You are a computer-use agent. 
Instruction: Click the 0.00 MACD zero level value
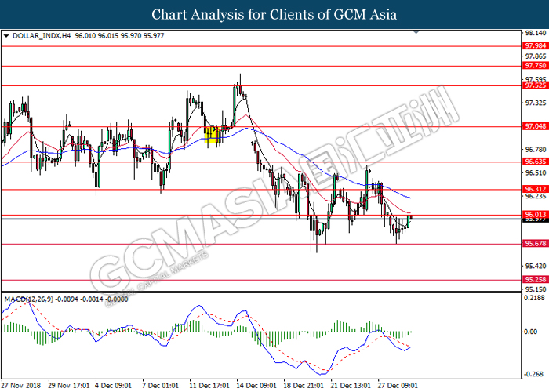531,332
